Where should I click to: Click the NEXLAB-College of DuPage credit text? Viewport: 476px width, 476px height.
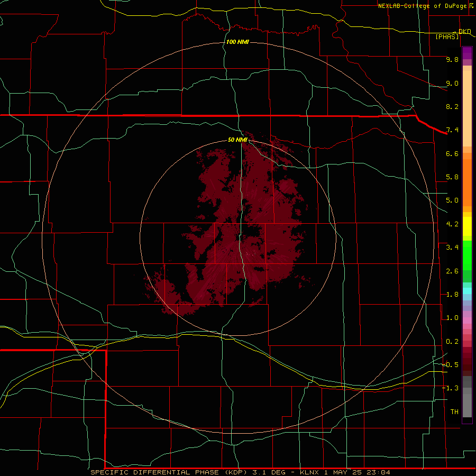(422, 6)
